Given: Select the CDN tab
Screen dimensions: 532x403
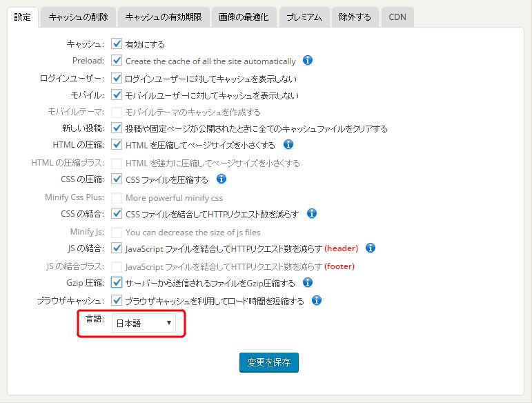Looking at the screenshot, I should (x=397, y=17).
